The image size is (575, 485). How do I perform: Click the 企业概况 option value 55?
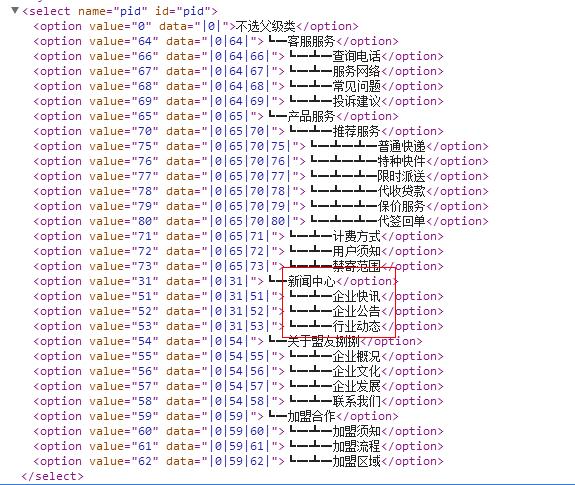(238, 357)
